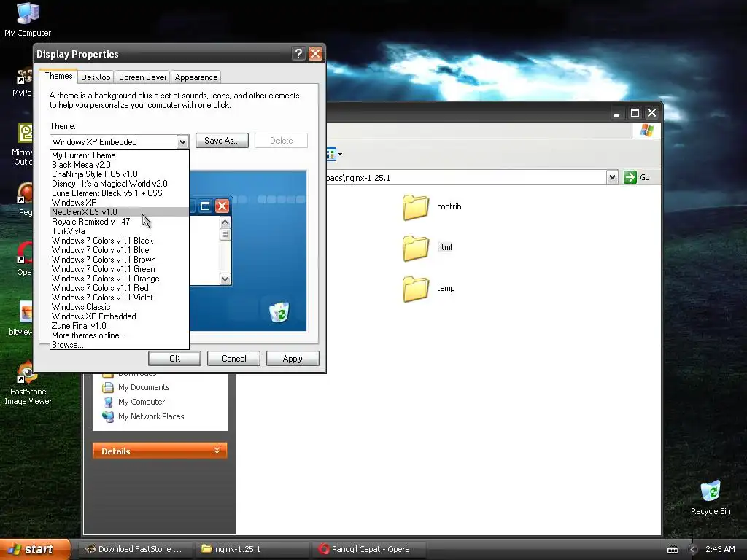Click the keyboard icon in system tray
This screenshot has height=560, width=747.
(x=672, y=550)
